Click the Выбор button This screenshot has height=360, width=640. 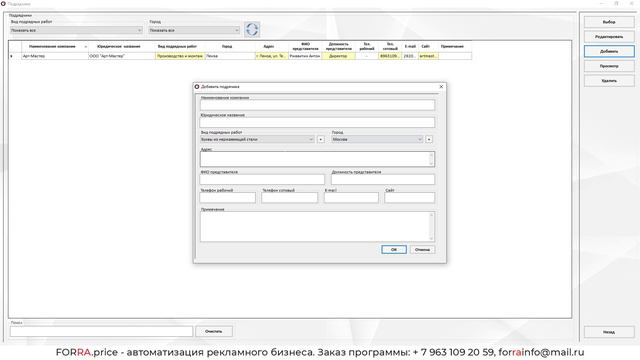609,22
